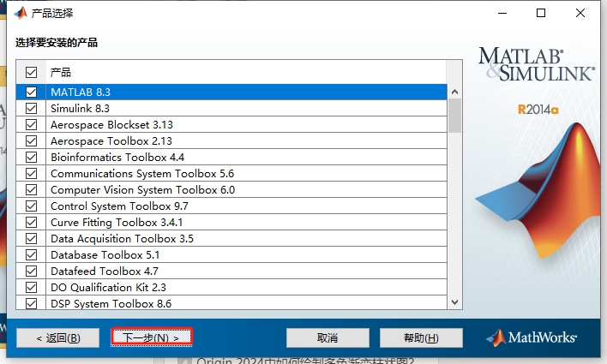Image resolution: width=607 pixels, height=364 pixels.
Task: Select the Aerospace Blockset 3.13 row text
Action: [111, 124]
